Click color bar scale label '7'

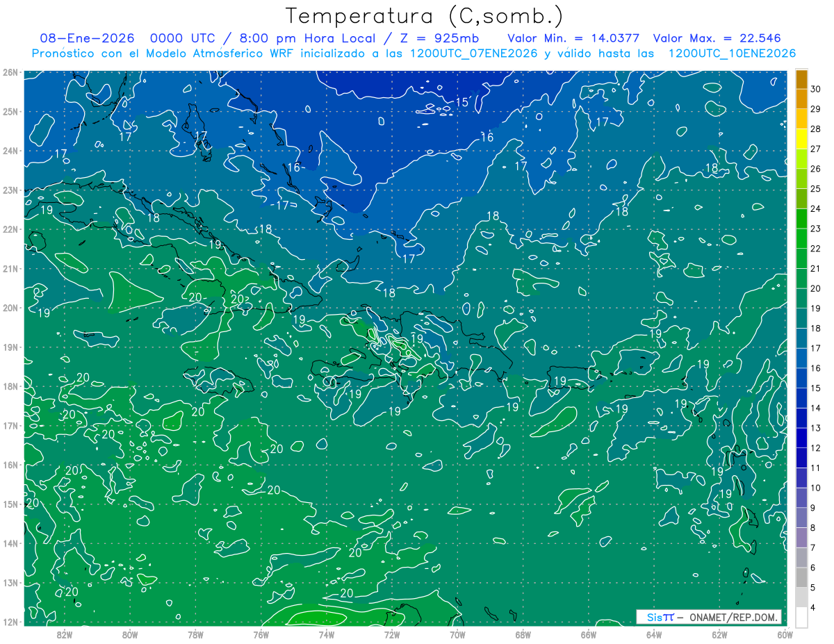(814, 547)
